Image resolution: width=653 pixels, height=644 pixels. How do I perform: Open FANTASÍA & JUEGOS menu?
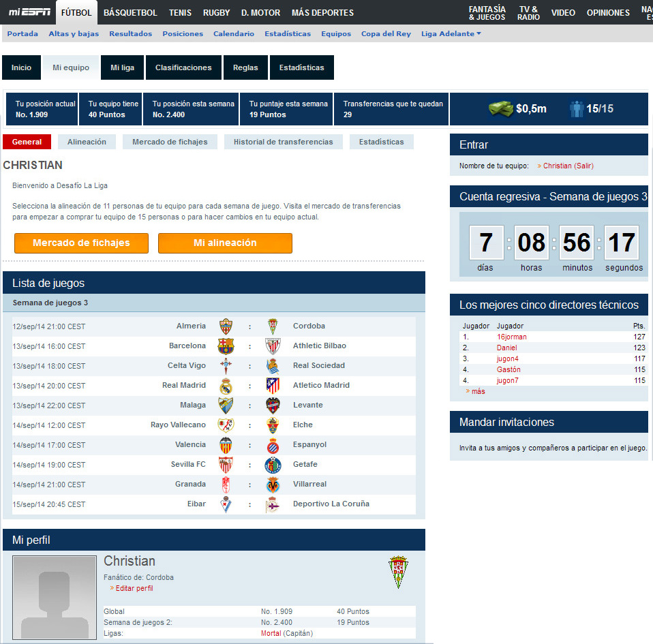(487, 13)
